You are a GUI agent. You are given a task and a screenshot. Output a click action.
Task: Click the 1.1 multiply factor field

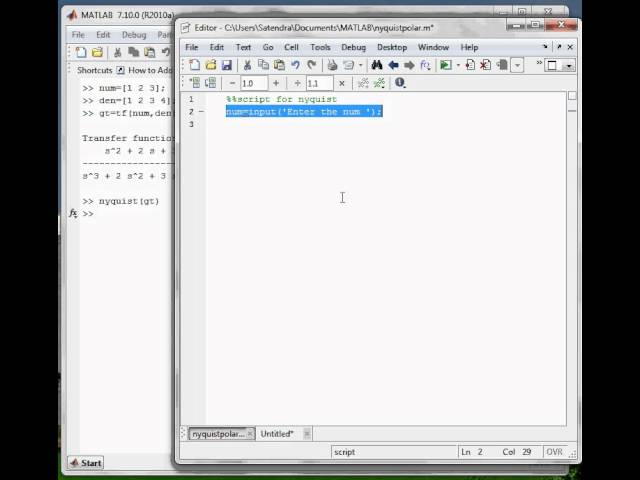(319, 83)
